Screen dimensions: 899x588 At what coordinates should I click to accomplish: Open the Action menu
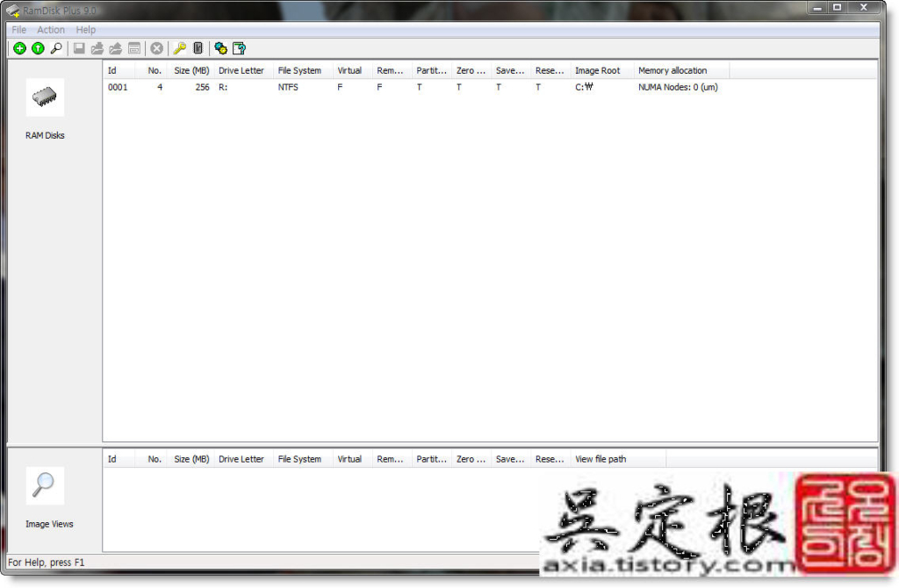coord(51,30)
